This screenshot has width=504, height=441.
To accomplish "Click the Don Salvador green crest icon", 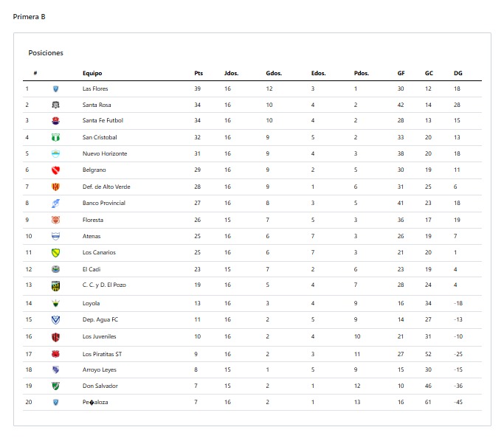I will (x=55, y=386).
